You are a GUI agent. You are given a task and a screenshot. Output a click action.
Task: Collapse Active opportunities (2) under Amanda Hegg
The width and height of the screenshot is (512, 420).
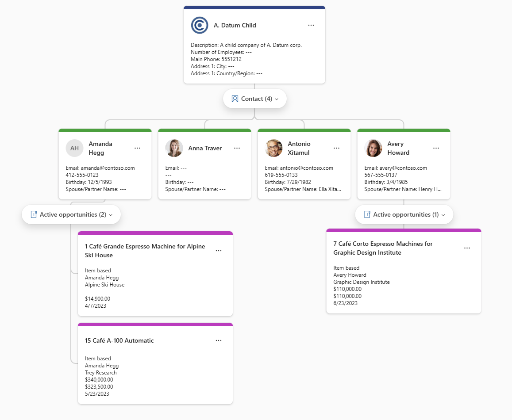(x=71, y=214)
